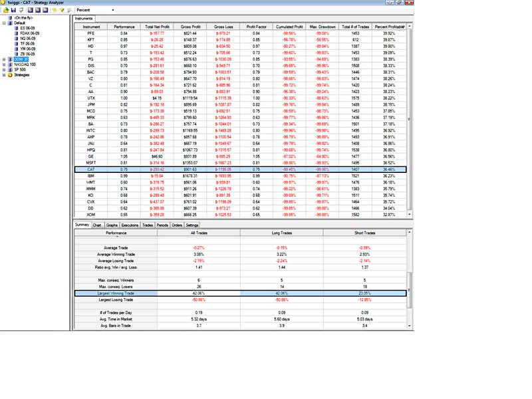Select the <On the fly> tree item
532x399 pixels.
23,18
